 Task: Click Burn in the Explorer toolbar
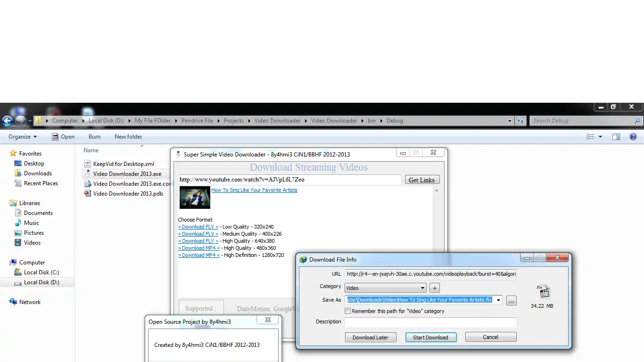click(x=94, y=137)
